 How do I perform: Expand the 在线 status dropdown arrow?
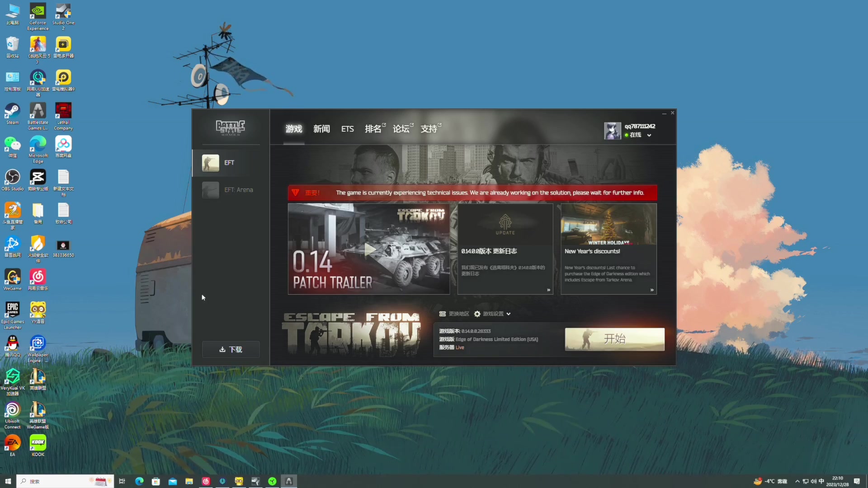[649, 135]
